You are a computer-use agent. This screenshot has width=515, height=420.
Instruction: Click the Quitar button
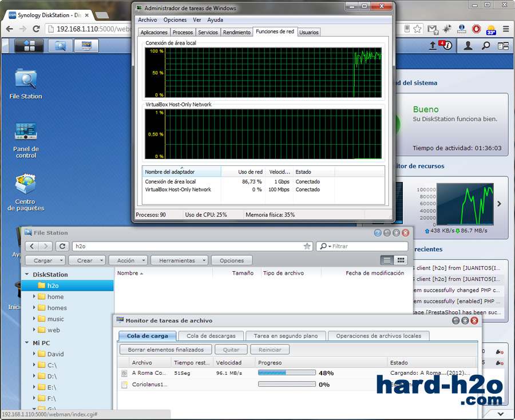(231, 350)
